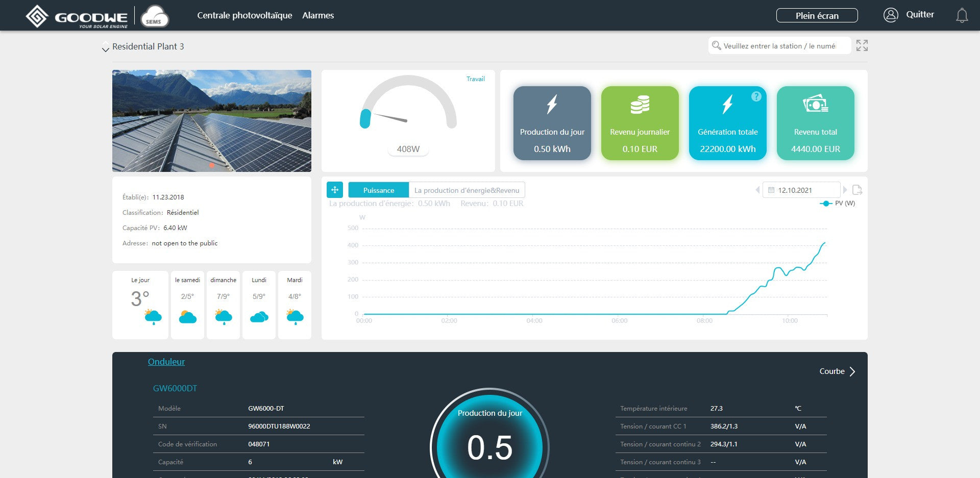Image resolution: width=980 pixels, height=478 pixels.
Task: Click the Classification Résidentiel value
Action: pyautogui.click(x=183, y=212)
